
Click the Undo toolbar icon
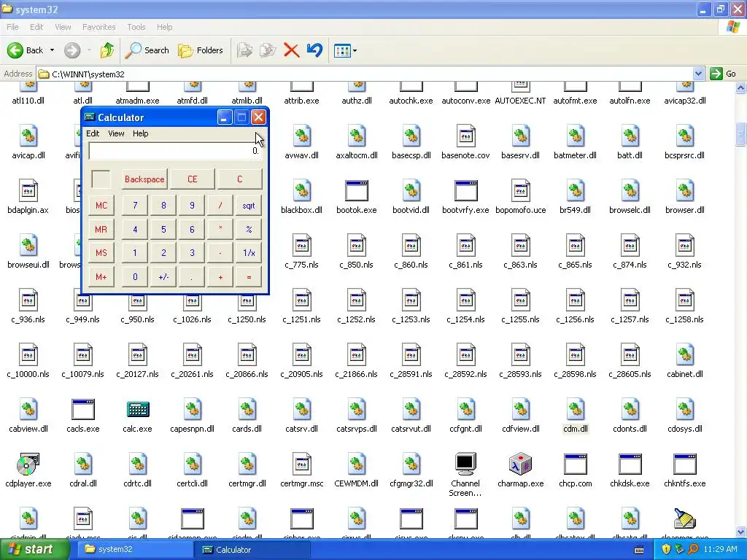(x=314, y=50)
